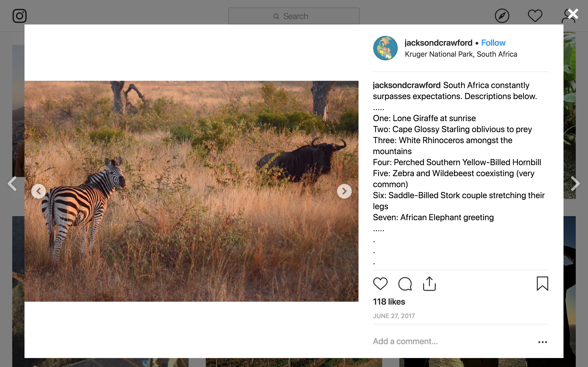Open the activity heart in top bar

click(x=535, y=16)
